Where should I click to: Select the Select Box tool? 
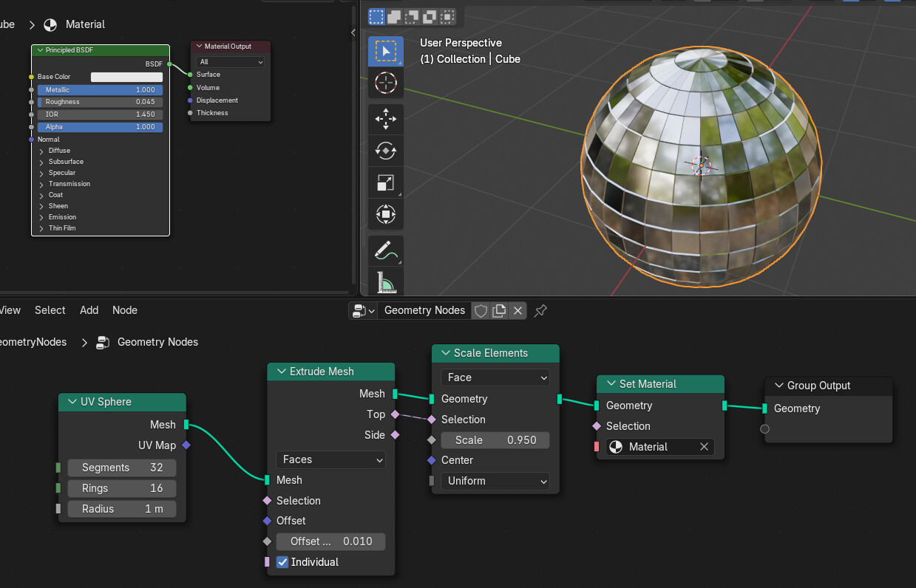[x=386, y=52]
